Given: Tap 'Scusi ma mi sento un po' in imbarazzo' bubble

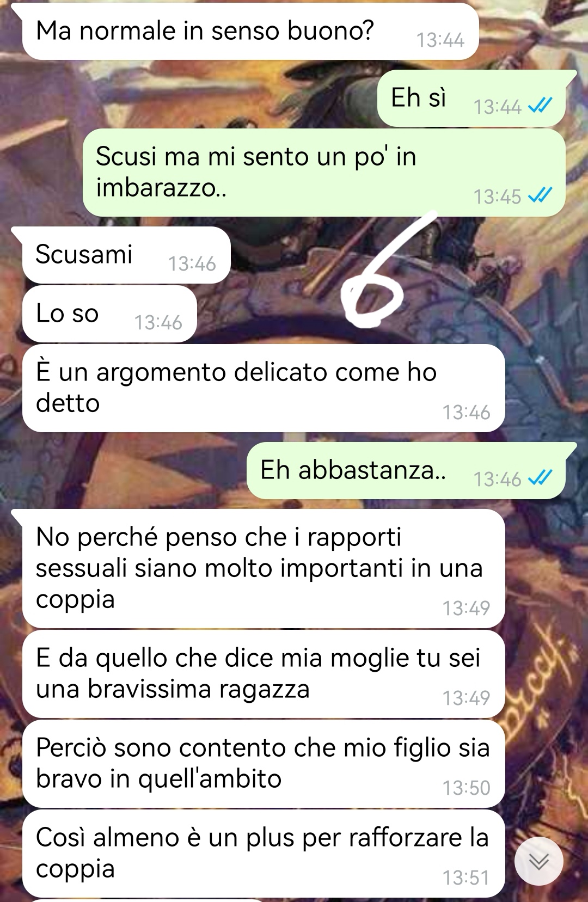Looking at the screenshot, I should tap(324, 173).
